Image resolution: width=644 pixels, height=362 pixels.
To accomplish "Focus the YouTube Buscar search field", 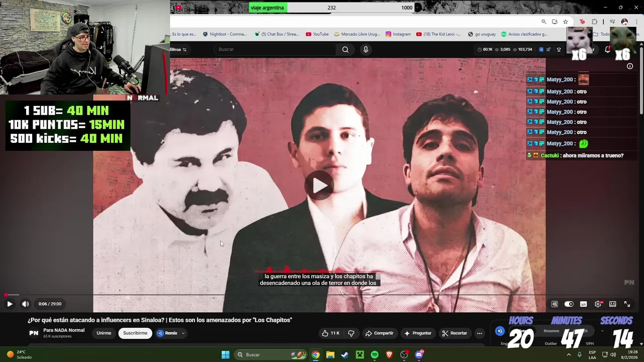I will 275,49.
